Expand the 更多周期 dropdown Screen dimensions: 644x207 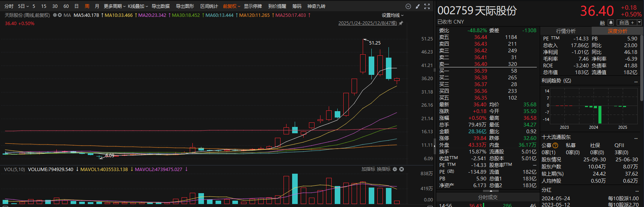coord(114,6)
